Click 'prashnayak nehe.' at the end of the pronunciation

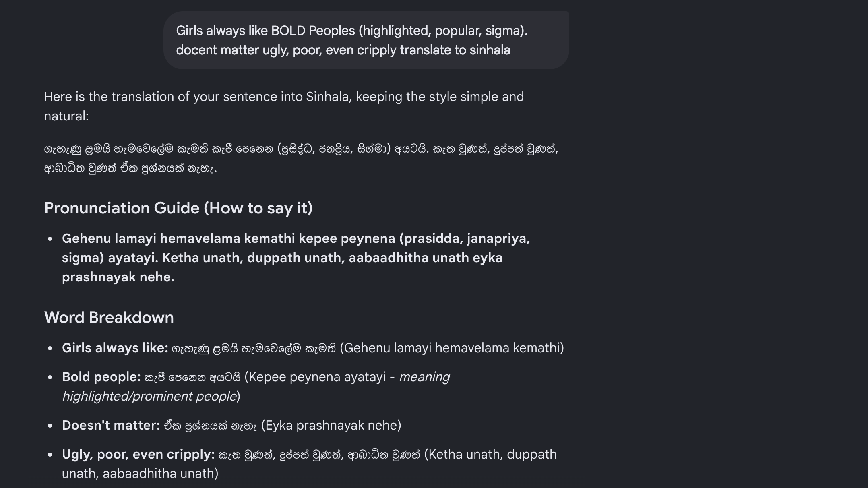coord(118,277)
